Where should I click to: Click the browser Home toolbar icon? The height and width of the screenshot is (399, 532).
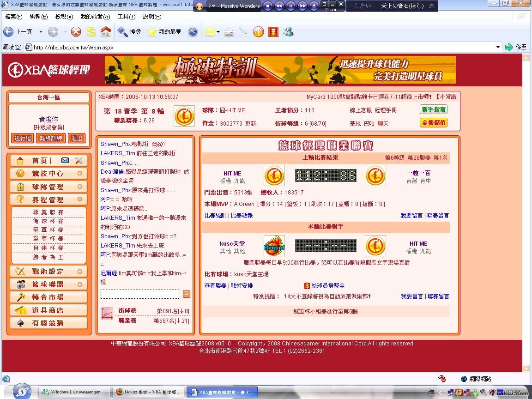point(106,32)
